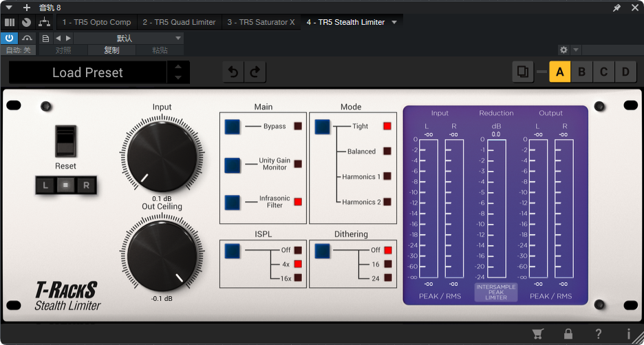Screen dimensions: 644x345
Task: Select the L channel button
Action: [x=45, y=185]
